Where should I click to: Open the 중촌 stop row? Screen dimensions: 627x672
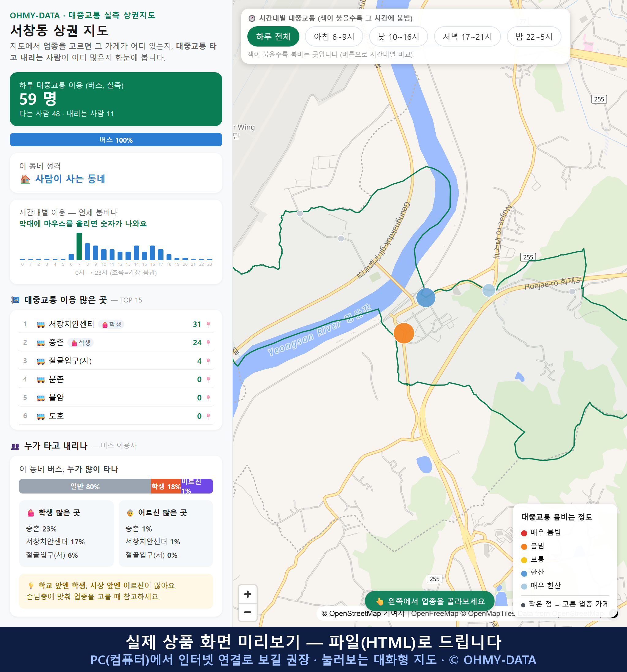pos(116,343)
